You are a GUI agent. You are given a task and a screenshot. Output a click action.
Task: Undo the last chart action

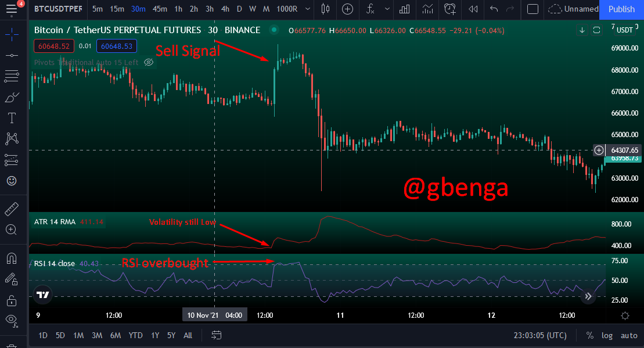[494, 9]
